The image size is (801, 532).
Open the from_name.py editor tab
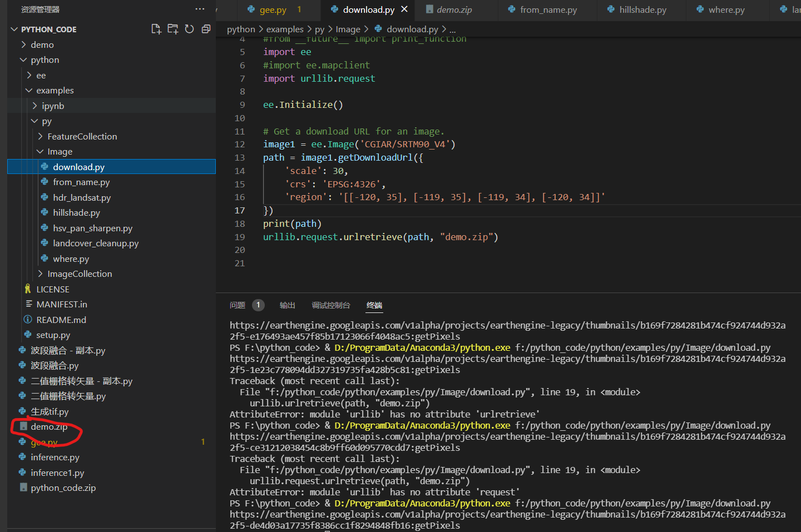click(x=548, y=9)
